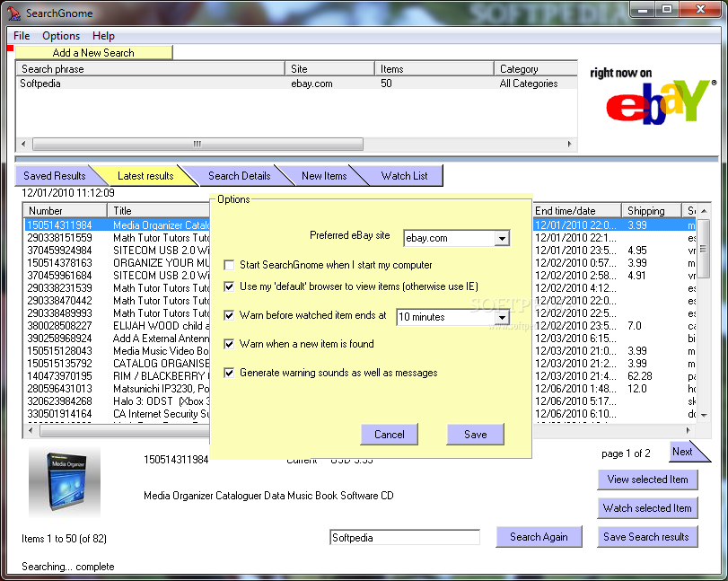Select item number 140473970195
This screenshot has width=728, height=581.
coord(59,375)
